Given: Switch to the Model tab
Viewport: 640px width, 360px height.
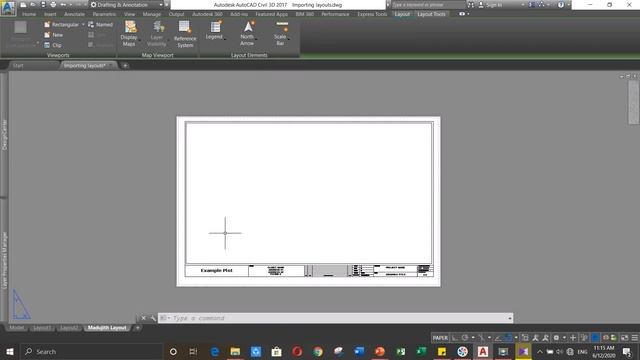Looking at the screenshot, I should (x=17, y=328).
